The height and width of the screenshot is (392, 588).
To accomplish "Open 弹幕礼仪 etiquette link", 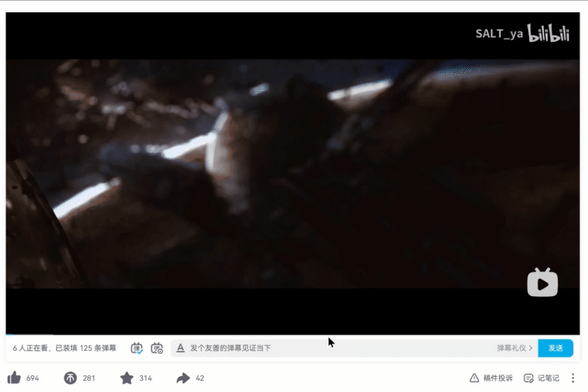I will click(x=514, y=348).
